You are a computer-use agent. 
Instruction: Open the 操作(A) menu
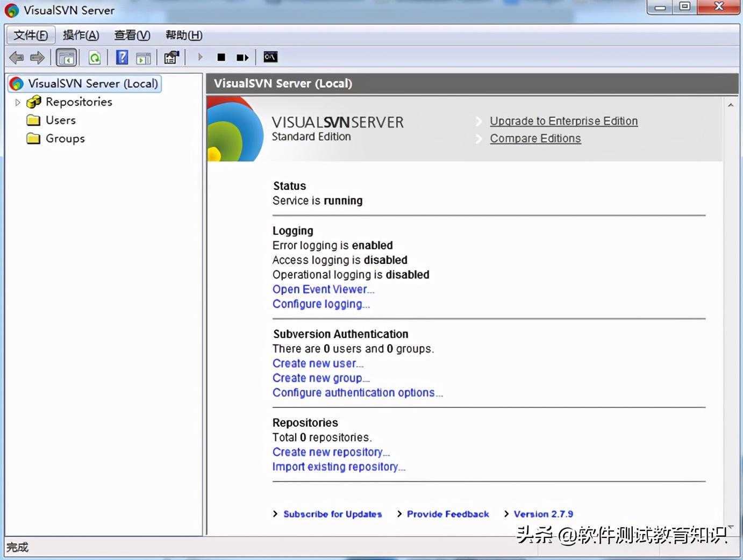pyautogui.click(x=81, y=35)
